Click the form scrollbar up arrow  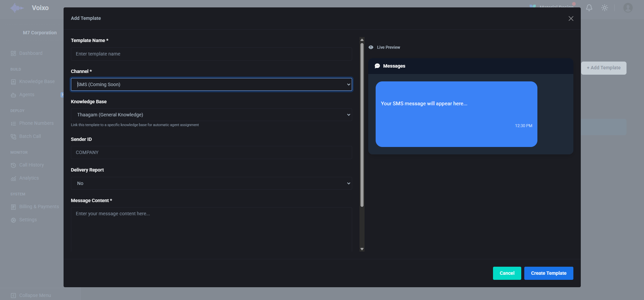(x=362, y=40)
